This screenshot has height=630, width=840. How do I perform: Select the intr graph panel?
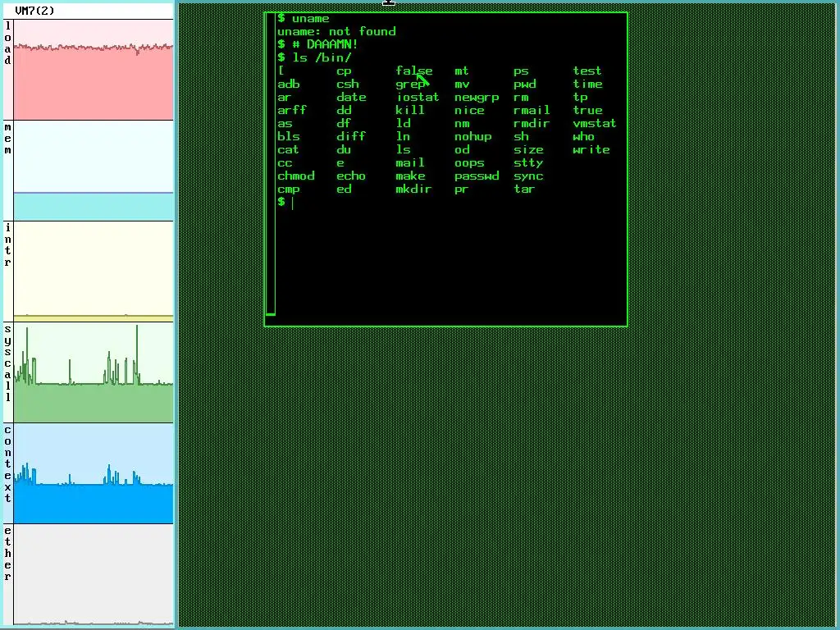click(x=94, y=271)
